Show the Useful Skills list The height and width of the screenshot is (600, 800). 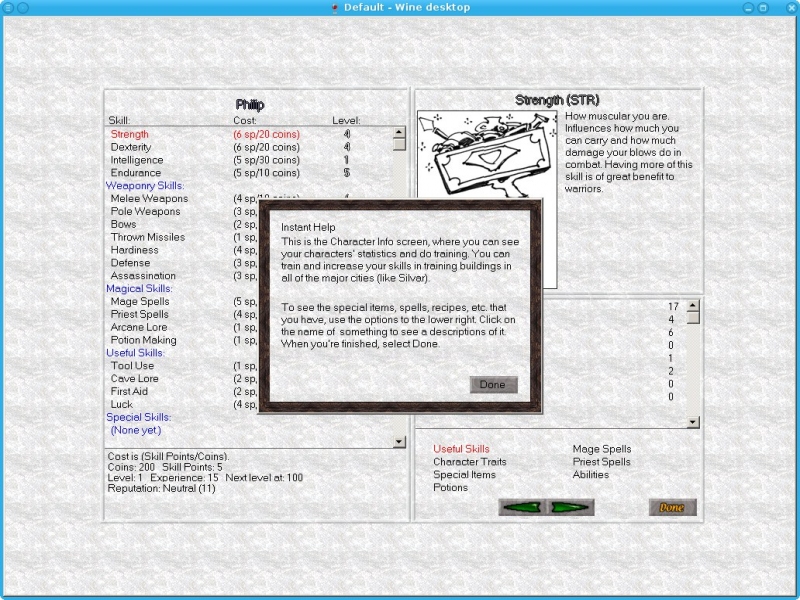pyautogui.click(x=461, y=449)
